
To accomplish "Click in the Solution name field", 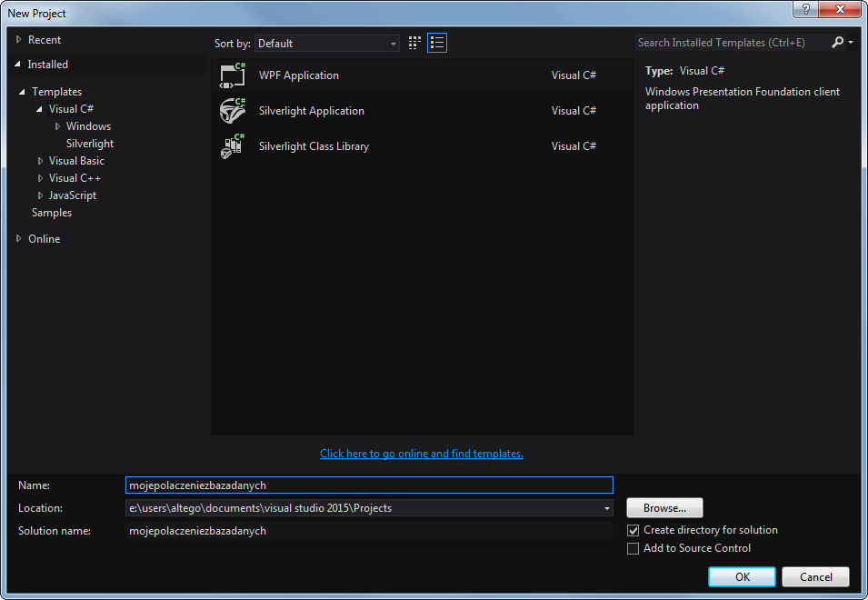I will pyautogui.click(x=369, y=531).
